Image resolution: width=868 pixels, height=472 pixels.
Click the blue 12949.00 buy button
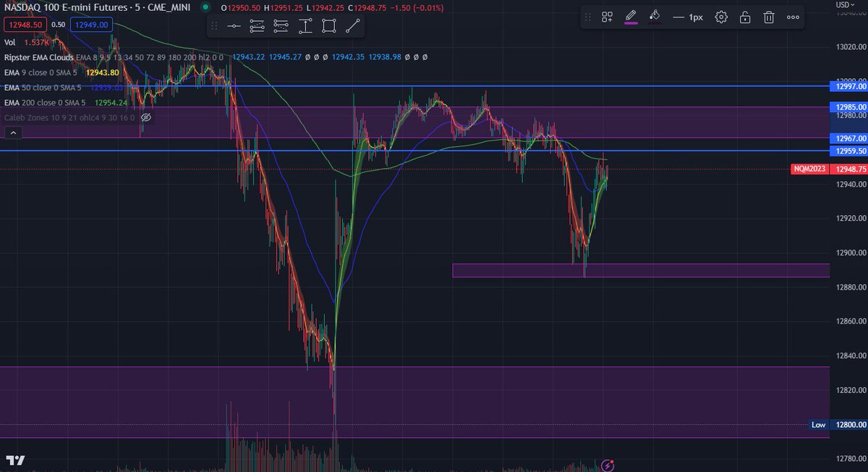click(90, 25)
